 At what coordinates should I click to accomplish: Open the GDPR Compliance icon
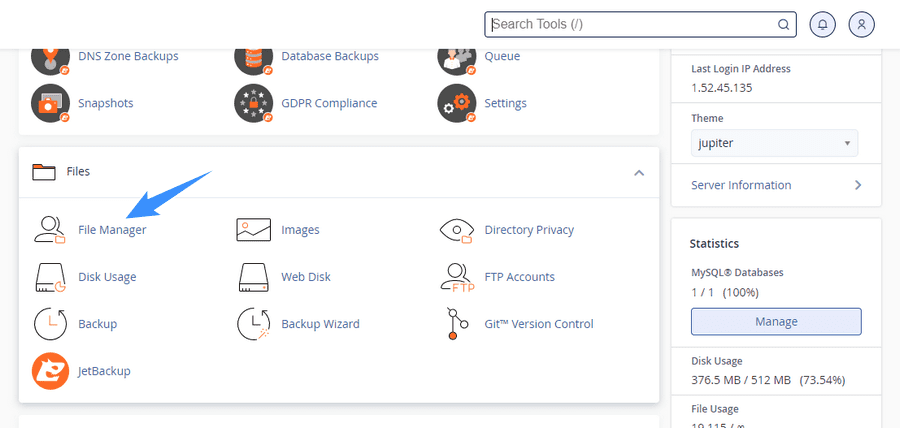point(253,103)
